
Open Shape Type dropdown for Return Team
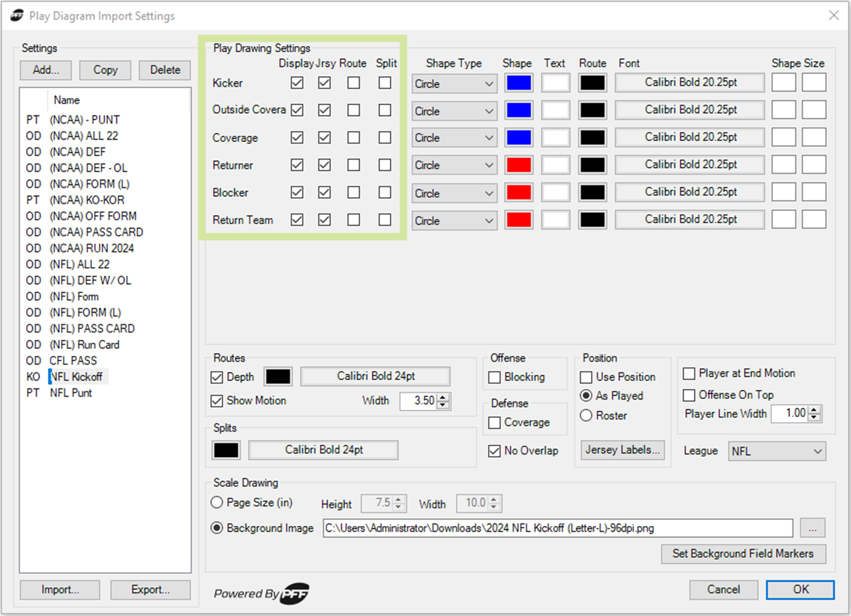[x=455, y=221]
